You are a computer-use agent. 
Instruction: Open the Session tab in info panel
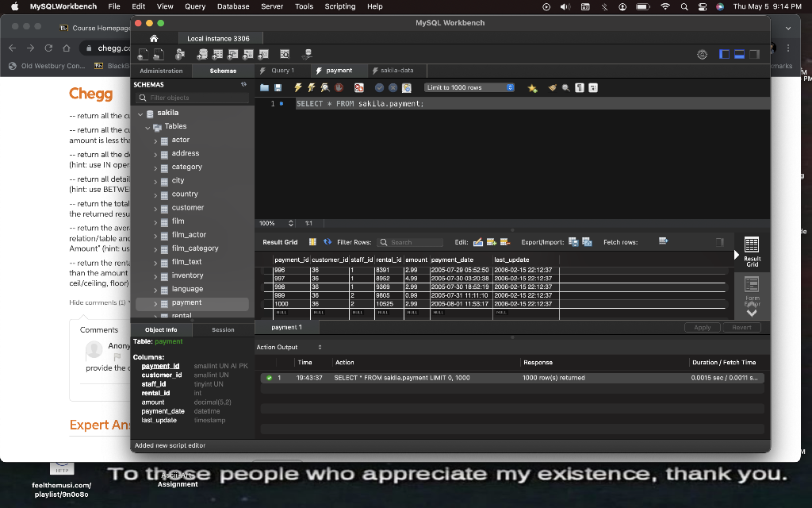coord(223,329)
